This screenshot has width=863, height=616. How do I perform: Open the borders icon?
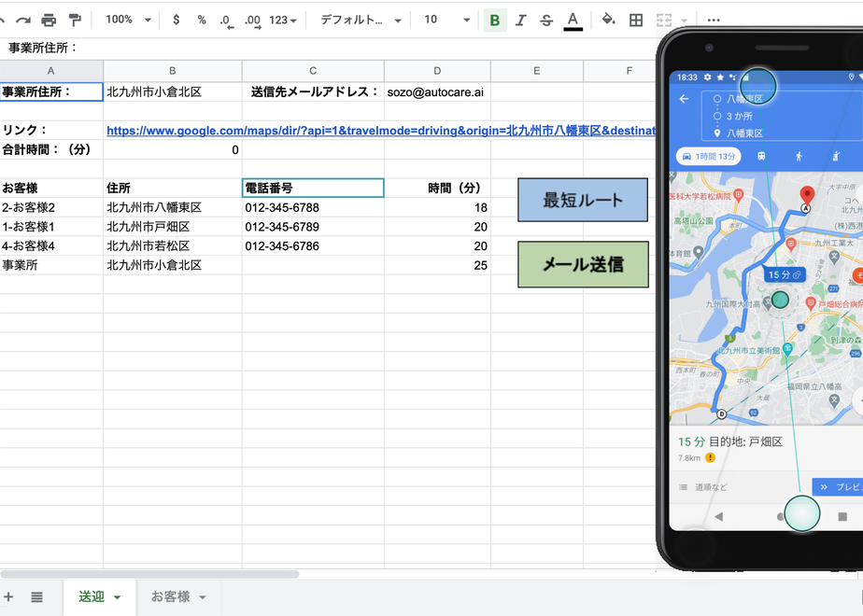tap(636, 21)
